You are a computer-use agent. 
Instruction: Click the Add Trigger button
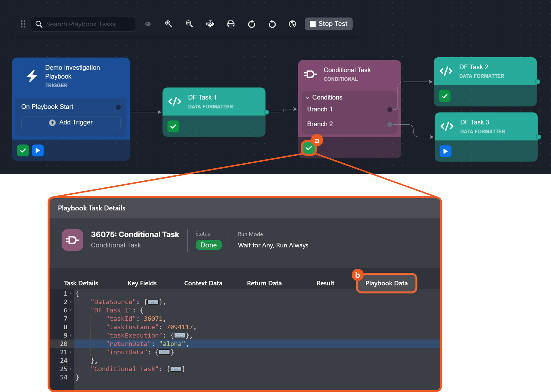[71, 122]
